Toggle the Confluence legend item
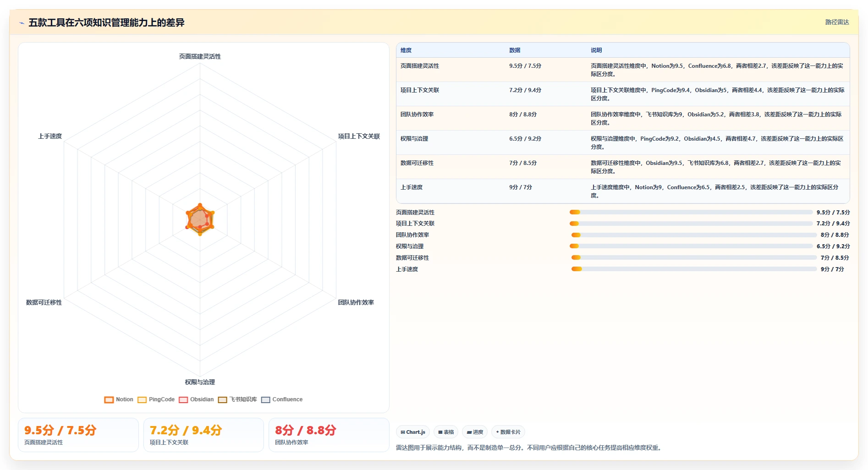 [x=282, y=399]
